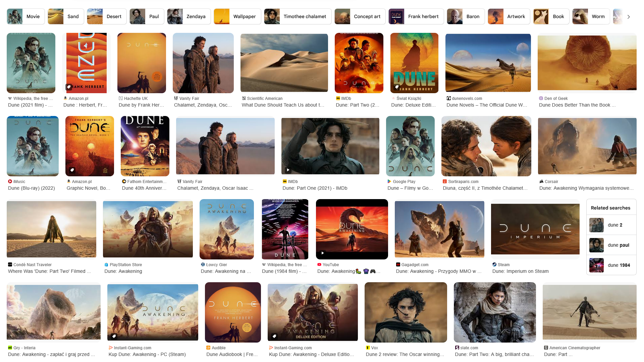This screenshot has width=644, height=362.
Task: Click the chips carousel next arrow
Action: coord(629,17)
